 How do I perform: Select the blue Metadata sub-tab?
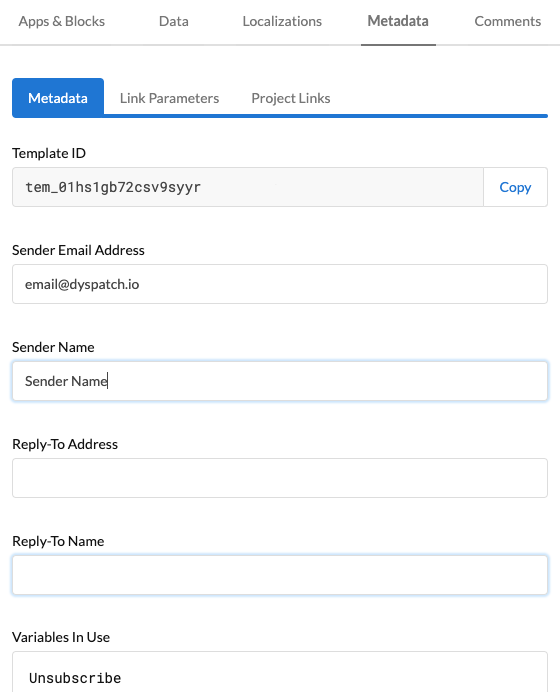coord(58,98)
